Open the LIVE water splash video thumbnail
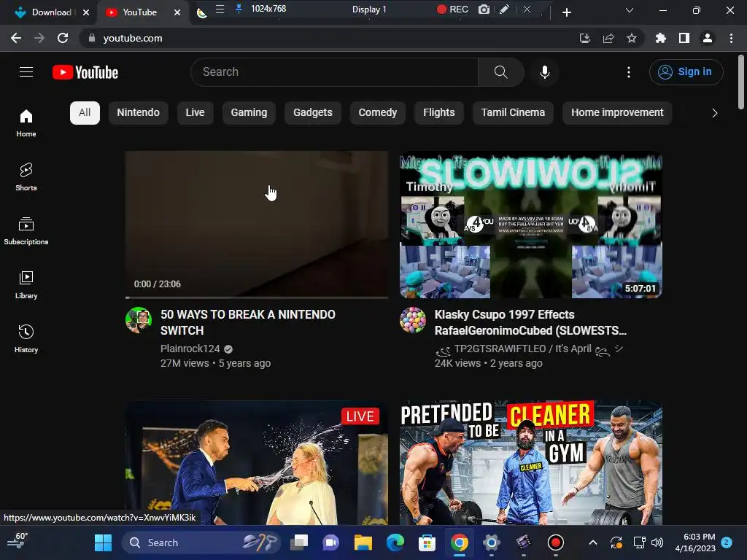 pos(257,463)
